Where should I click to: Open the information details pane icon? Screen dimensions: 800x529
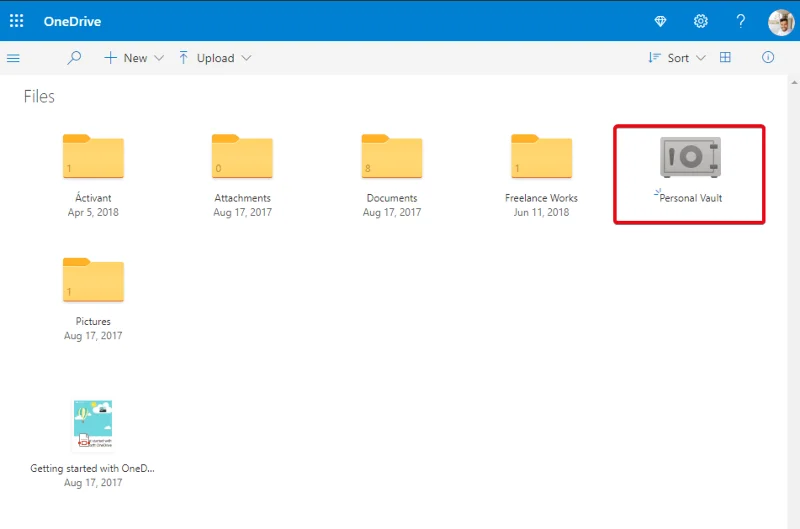click(768, 58)
